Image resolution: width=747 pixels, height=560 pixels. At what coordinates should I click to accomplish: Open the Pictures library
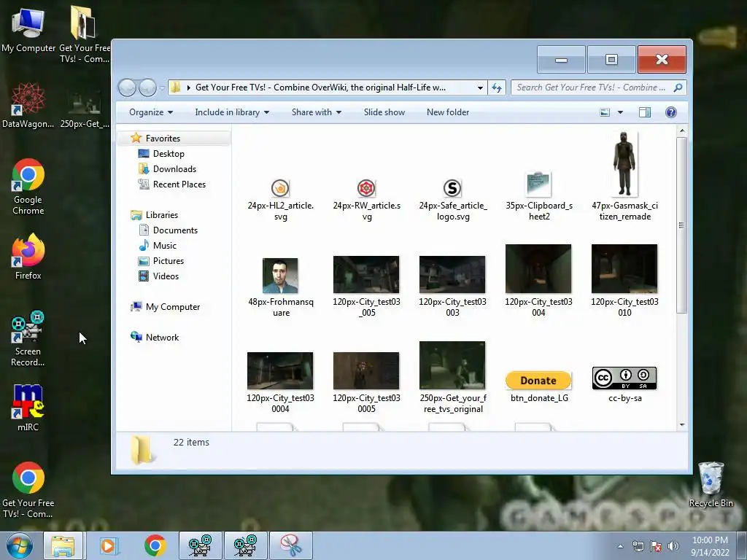169,261
